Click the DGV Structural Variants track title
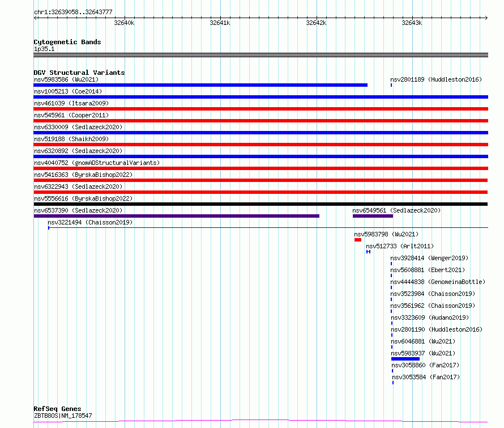 tap(79, 73)
